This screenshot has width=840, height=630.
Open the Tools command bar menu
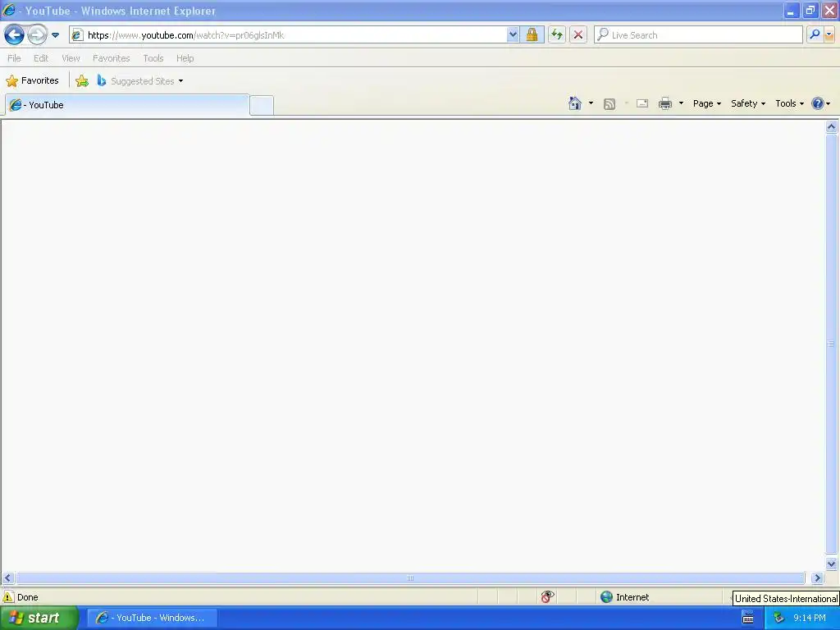[790, 103]
